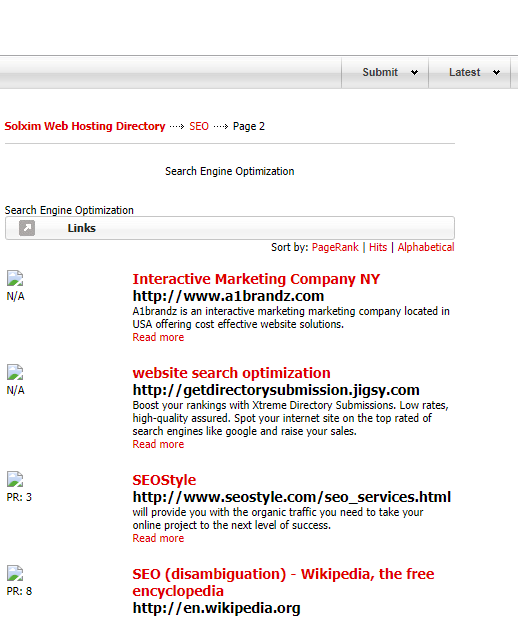Click thumbnail icon beside website search optimization
Image resolution: width=518 pixels, height=617 pixels.
coord(15,372)
